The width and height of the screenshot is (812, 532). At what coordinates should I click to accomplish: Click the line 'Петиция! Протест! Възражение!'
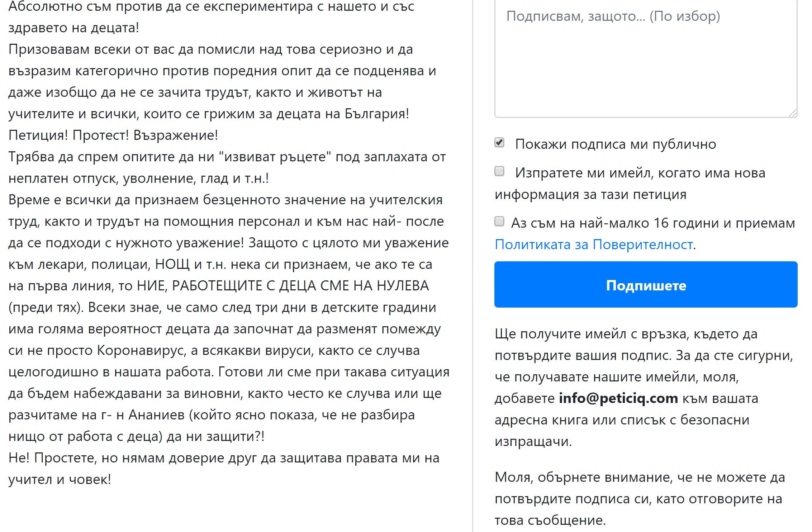(113, 135)
